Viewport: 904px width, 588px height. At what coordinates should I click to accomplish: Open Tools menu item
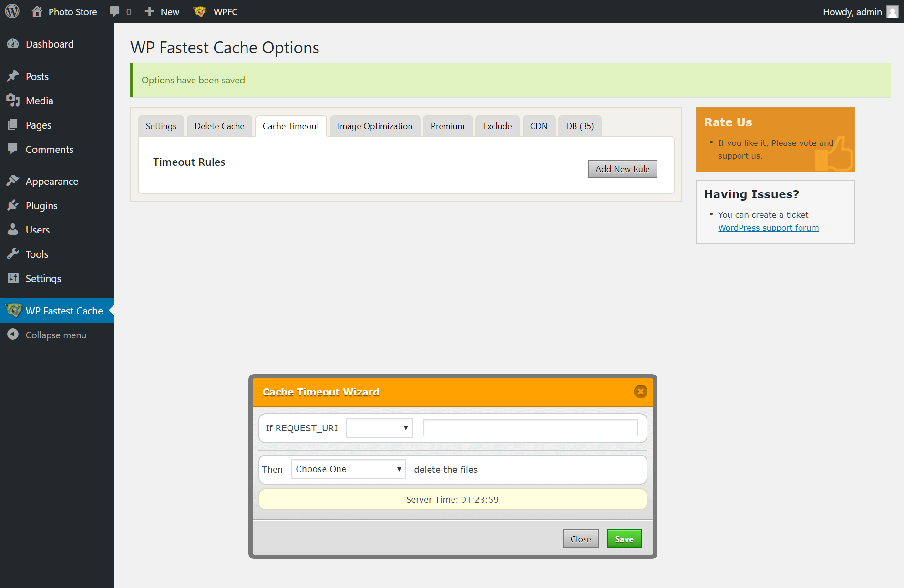37,254
